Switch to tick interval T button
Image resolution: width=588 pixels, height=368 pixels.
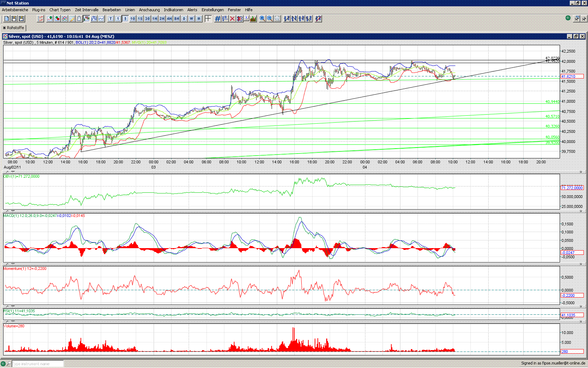click(x=111, y=19)
